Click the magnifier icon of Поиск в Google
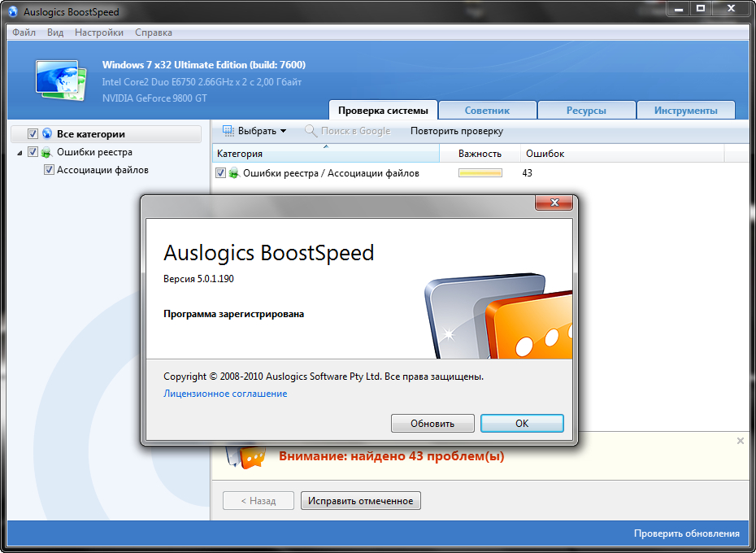Screen dimensions: 756x553 311,131
